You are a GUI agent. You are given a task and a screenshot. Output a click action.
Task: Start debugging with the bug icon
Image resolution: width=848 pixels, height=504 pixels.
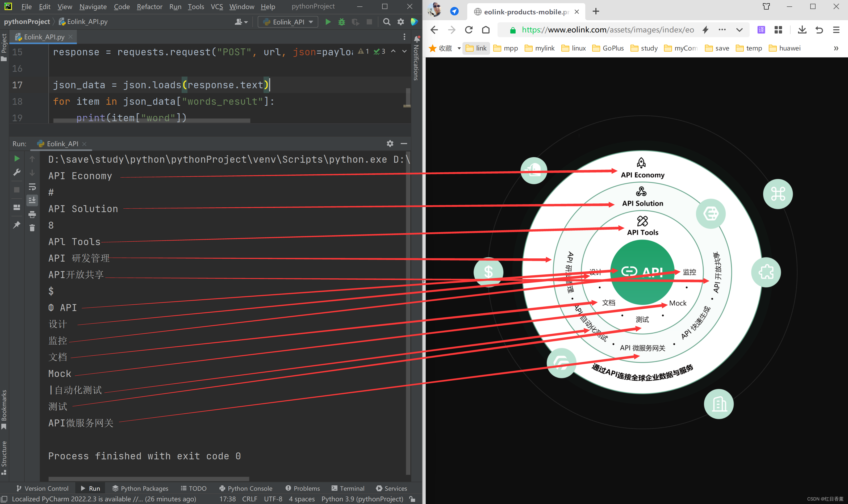coord(341,22)
